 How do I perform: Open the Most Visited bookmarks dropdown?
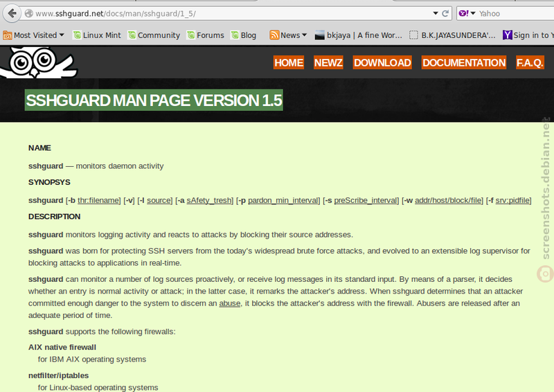tap(33, 35)
